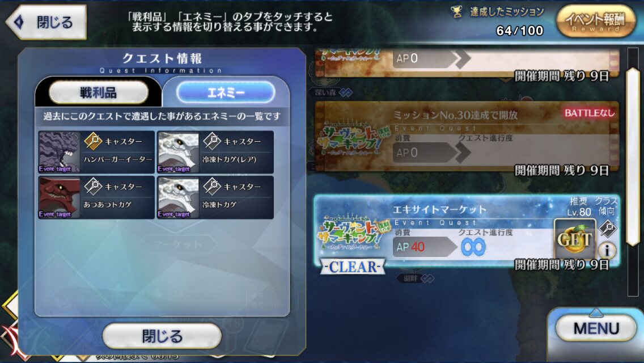
Task: Click the quest list scrollbar handle
Action: (x=633, y=157)
